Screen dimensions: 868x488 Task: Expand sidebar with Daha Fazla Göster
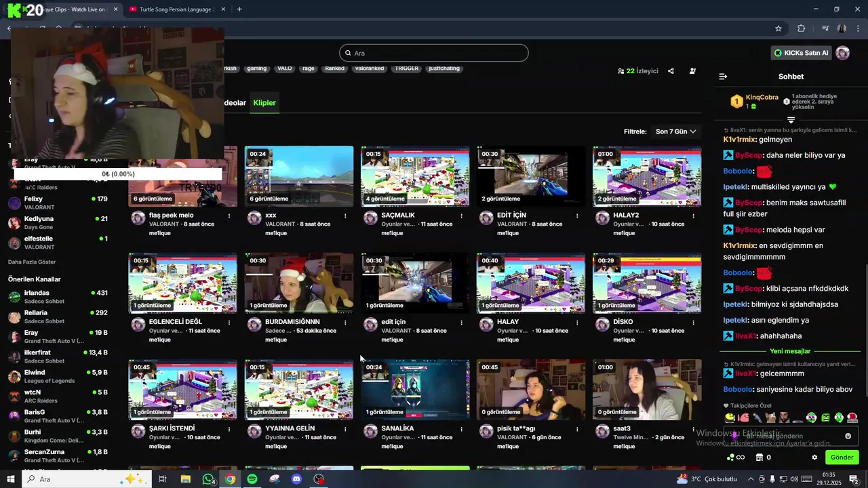(32, 262)
